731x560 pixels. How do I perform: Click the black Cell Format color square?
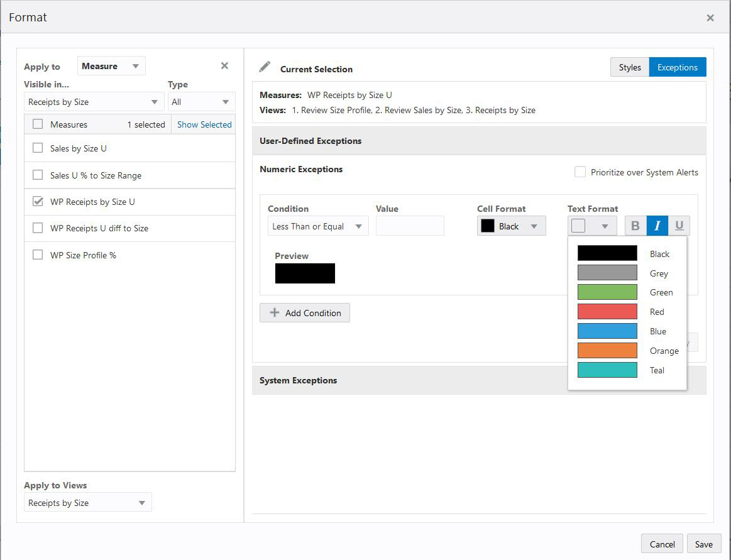point(488,226)
